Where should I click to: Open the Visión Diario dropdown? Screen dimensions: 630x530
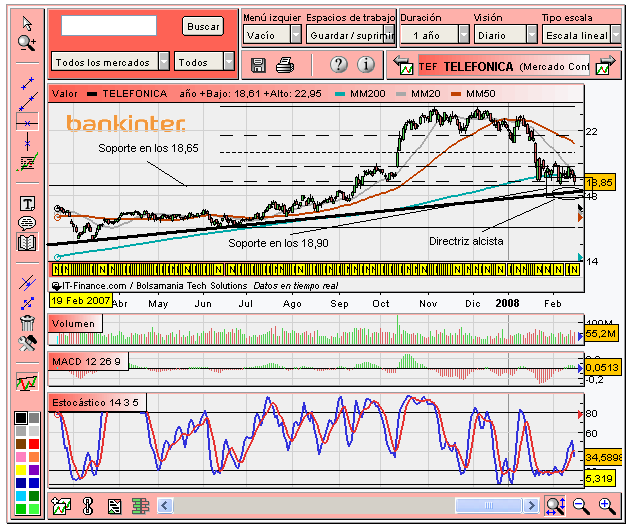point(505,35)
